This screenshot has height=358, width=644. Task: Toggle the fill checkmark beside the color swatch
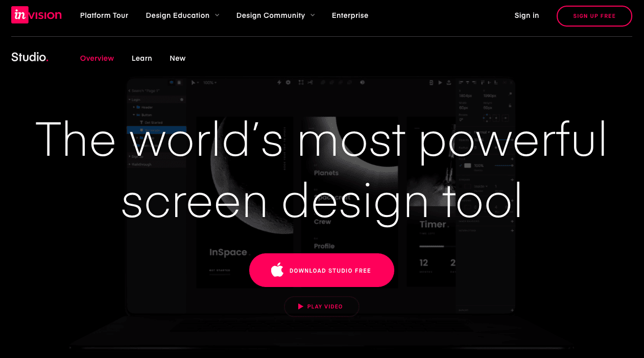click(461, 165)
